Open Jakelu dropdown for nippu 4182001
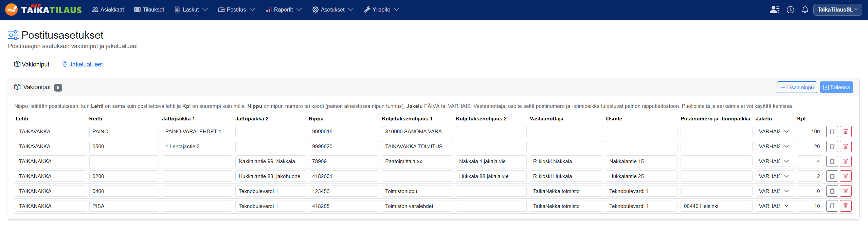The image size is (868, 233). pos(775,176)
